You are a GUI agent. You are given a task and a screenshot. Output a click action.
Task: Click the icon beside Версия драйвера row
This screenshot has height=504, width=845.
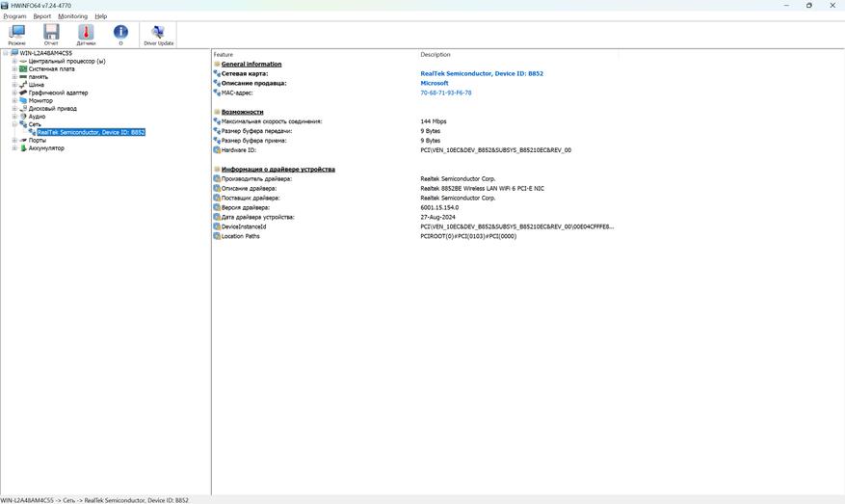pyautogui.click(x=217, y=207)
